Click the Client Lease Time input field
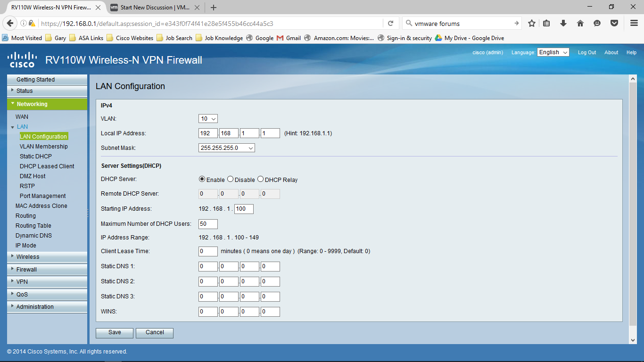Image resolution: width=644 pixels, height=362 pixels. 207,251
